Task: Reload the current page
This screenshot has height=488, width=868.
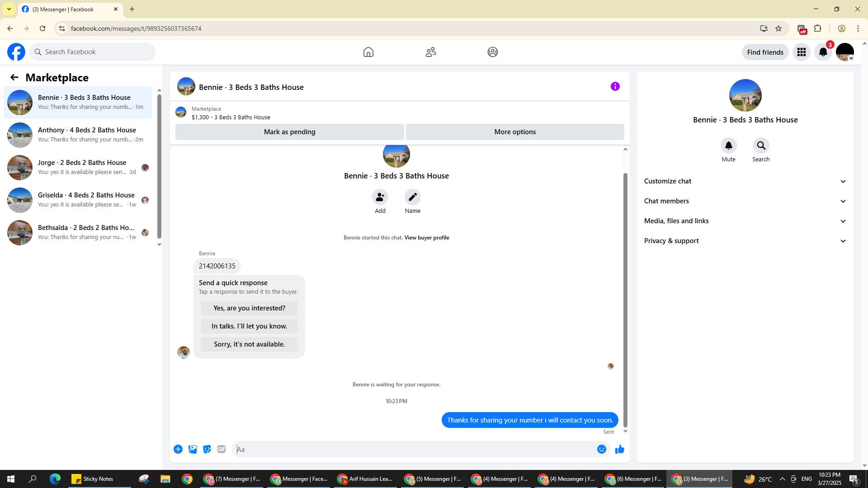Action: (42, 28)
